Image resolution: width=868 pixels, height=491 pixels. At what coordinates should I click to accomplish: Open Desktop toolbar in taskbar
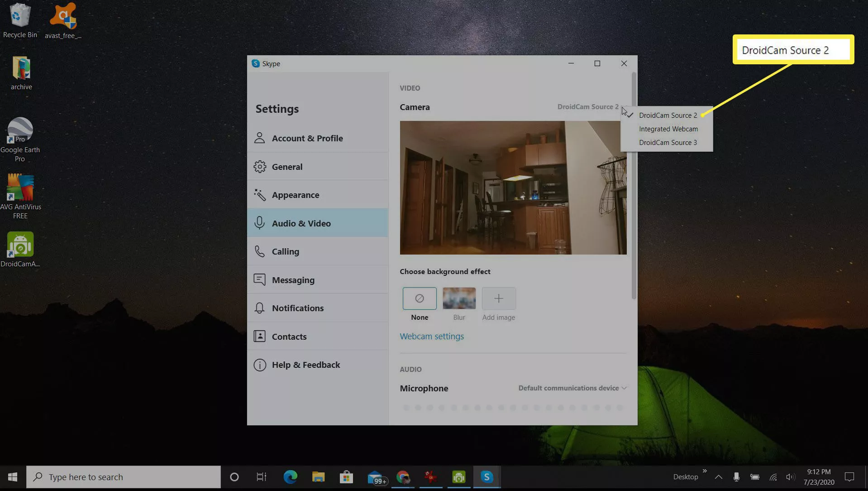pyautogui.click(x=685, y=477)
